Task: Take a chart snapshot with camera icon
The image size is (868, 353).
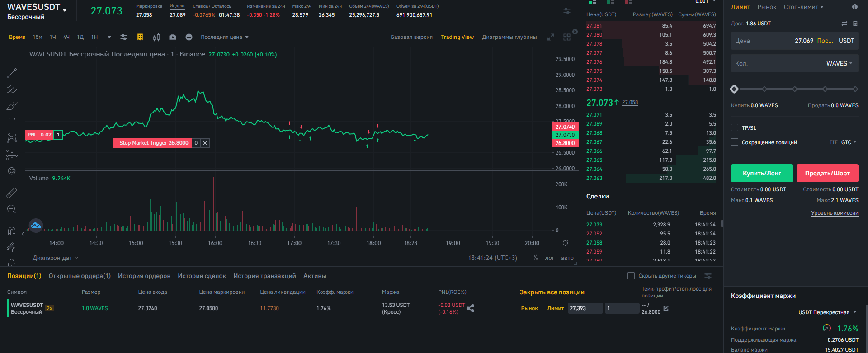Action: pos(173,37)
